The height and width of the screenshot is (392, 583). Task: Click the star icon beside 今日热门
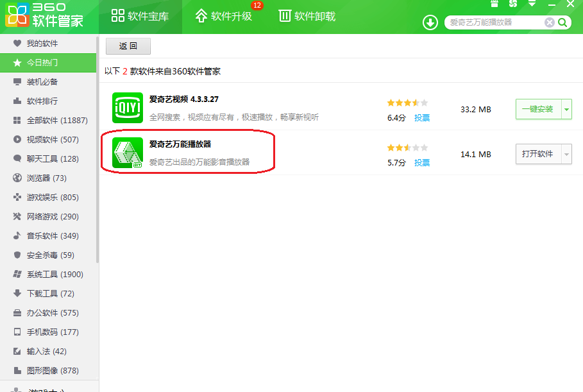point(17,62)
